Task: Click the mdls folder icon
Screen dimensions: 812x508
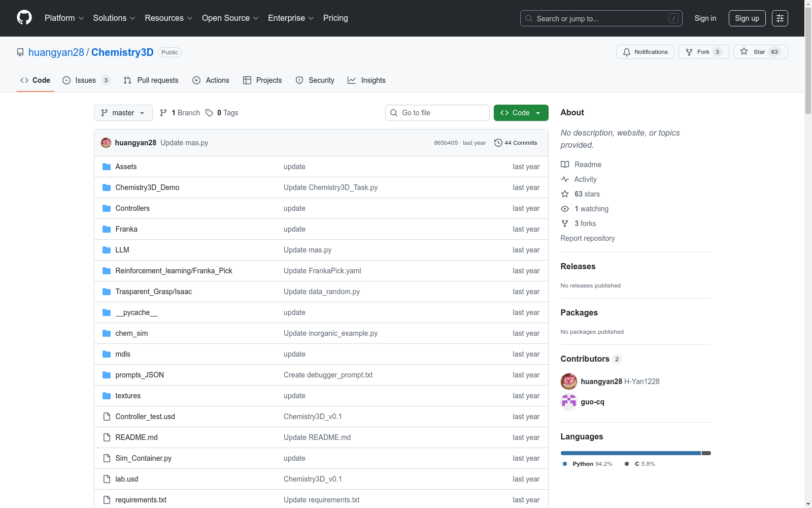Action: [x=107, y=354]
